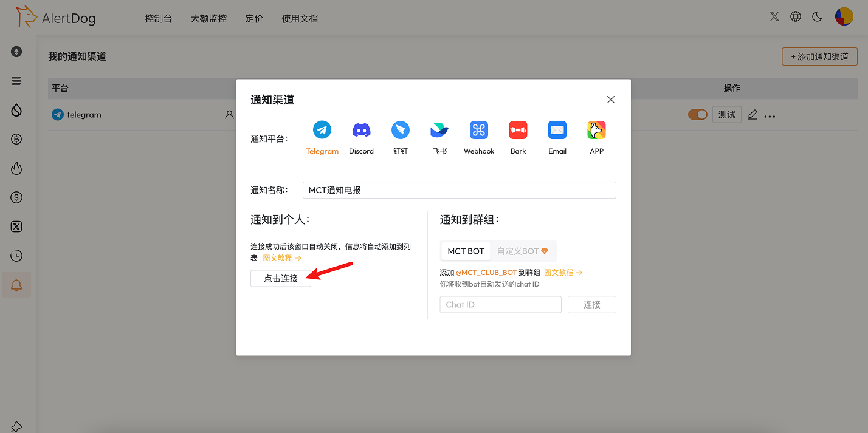Open the Bitcoin monitoring icon in sidebar
Viewport: 868px width, 433px height.
tap(16, 139)
